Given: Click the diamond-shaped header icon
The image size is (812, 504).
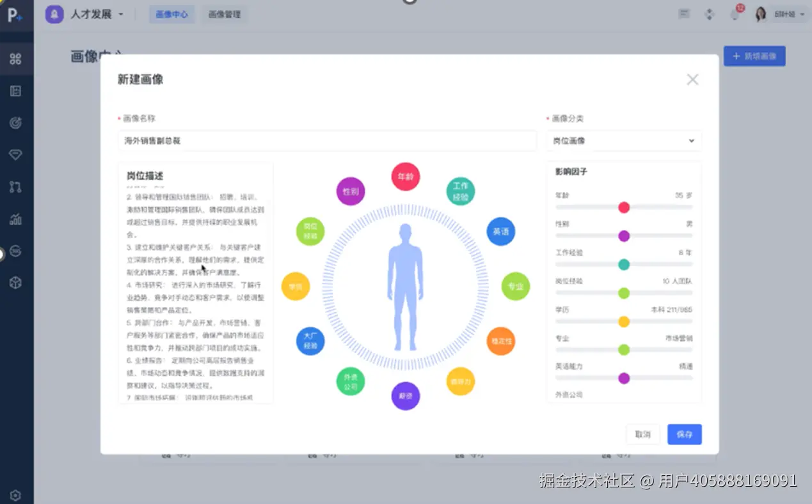Looking at the screenshot, I should click(709, 14).
